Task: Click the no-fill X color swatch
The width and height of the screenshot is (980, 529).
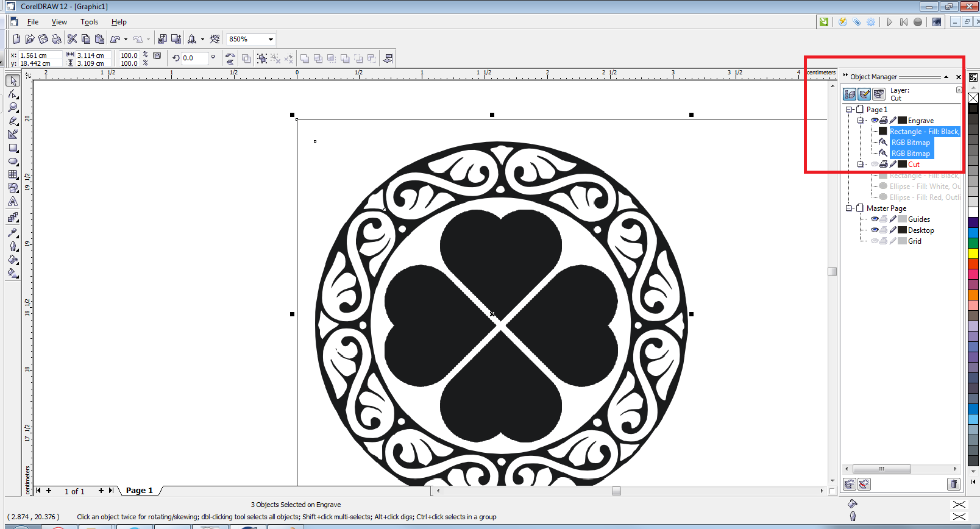Action: tap(973, 98)
